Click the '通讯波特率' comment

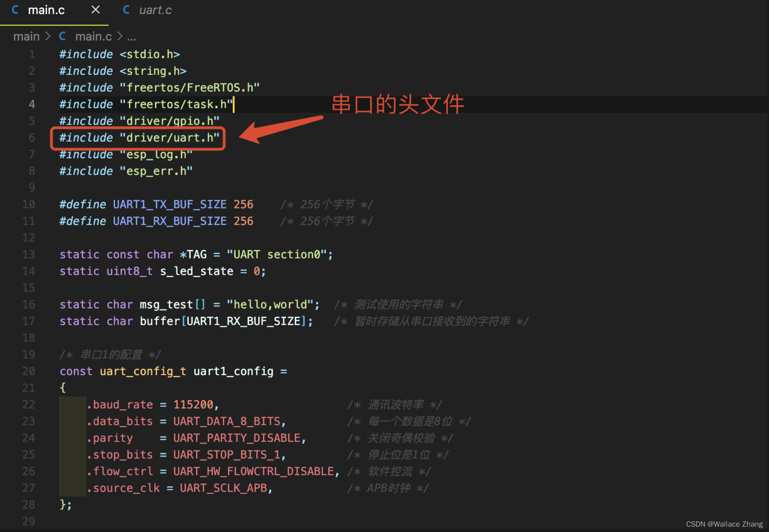(396, 405)
